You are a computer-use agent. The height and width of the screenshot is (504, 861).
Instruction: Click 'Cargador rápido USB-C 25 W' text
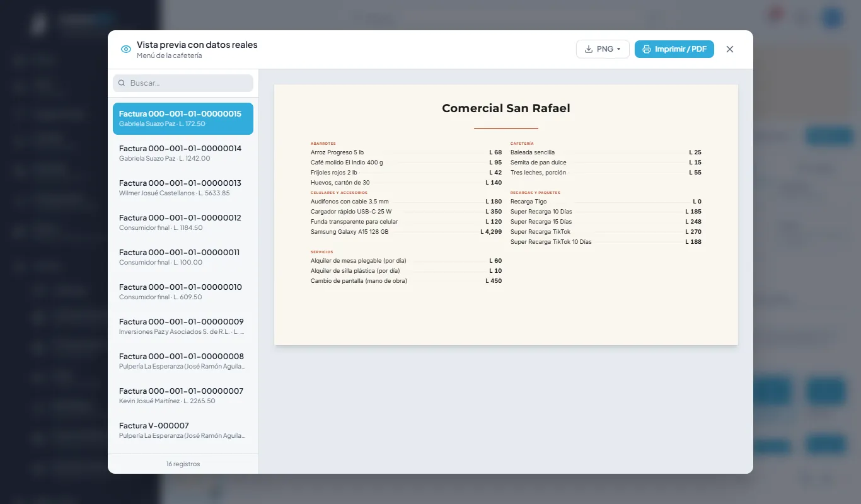pos(351,212)
